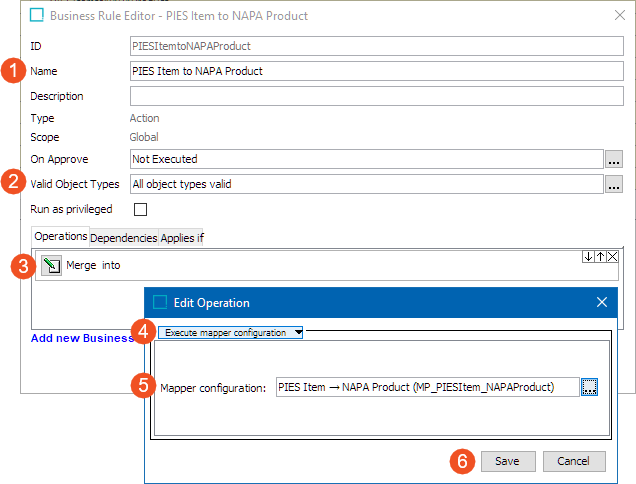Browse for a mapper configuration
Screen dimensions: 636x484
tap(589, 387)
